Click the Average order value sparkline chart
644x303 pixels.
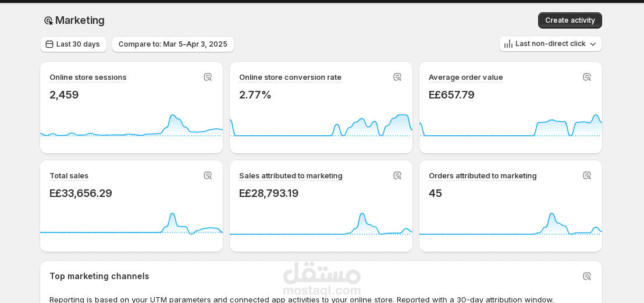[x=511, y=125]
